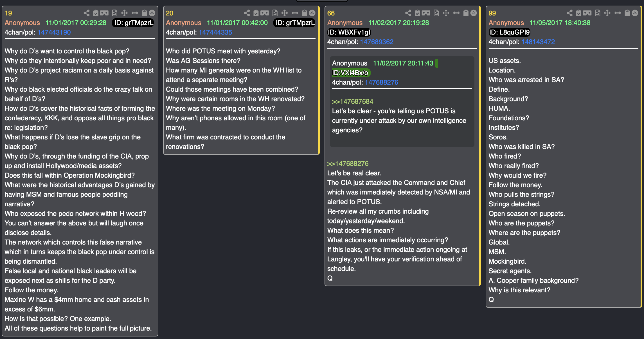Open 4chan link 147443190
Screen dimensions: 644x339
pyautogui.click(x=54, y=32)
